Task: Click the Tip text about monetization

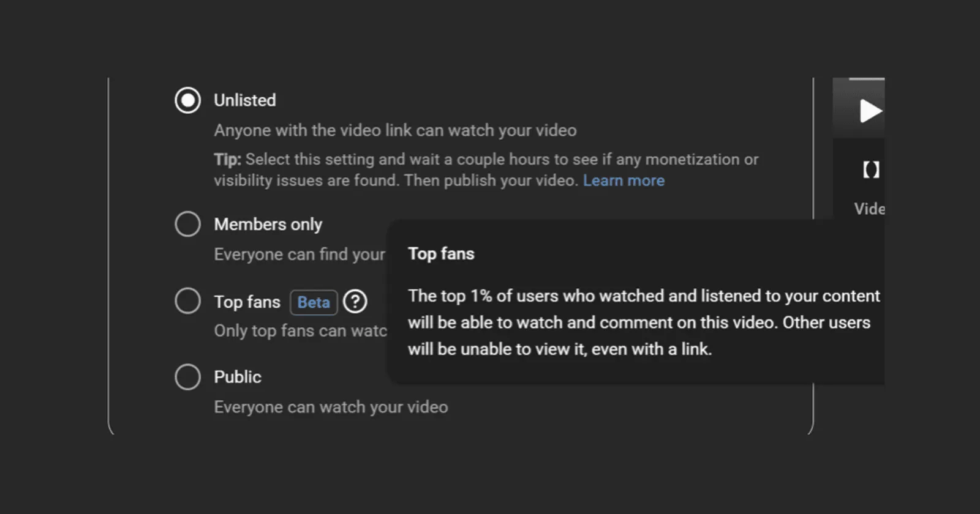Action: pyautogui.click(x=486, y=170)
